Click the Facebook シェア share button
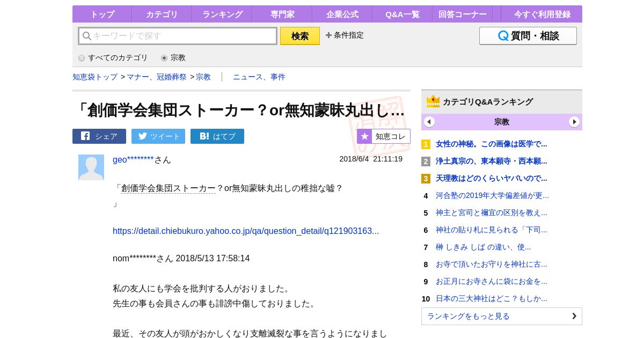The image size is (644, 338). 99,136
